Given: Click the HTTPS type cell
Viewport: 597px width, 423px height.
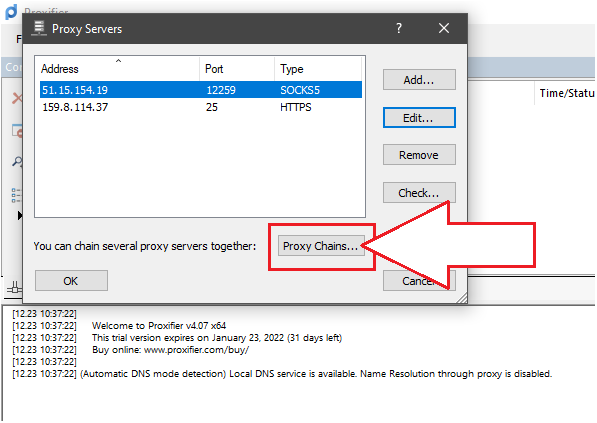Looking at the screenshot, I should pos(295,107).
